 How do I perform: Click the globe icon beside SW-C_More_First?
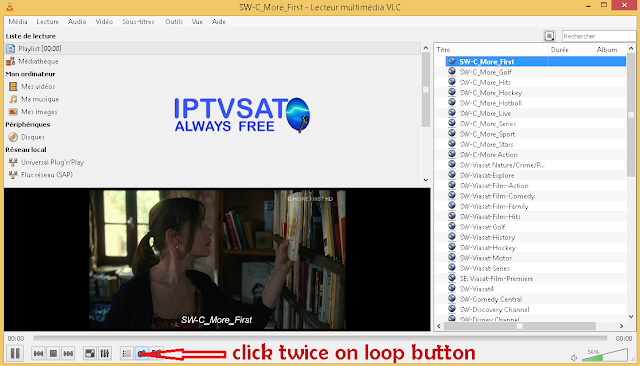[x=451, y=61]
